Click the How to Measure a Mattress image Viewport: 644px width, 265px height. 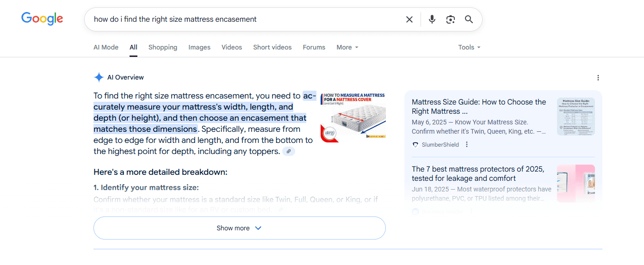pyautogui.click(x=353, y=117)
